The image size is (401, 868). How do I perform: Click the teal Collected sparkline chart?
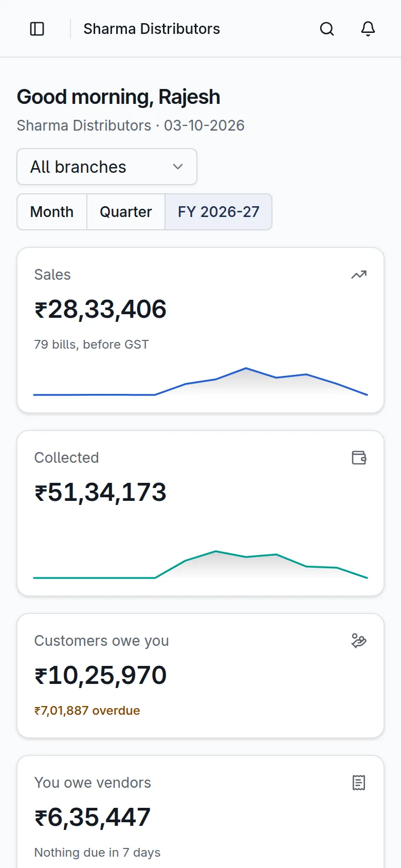point(200,565)
